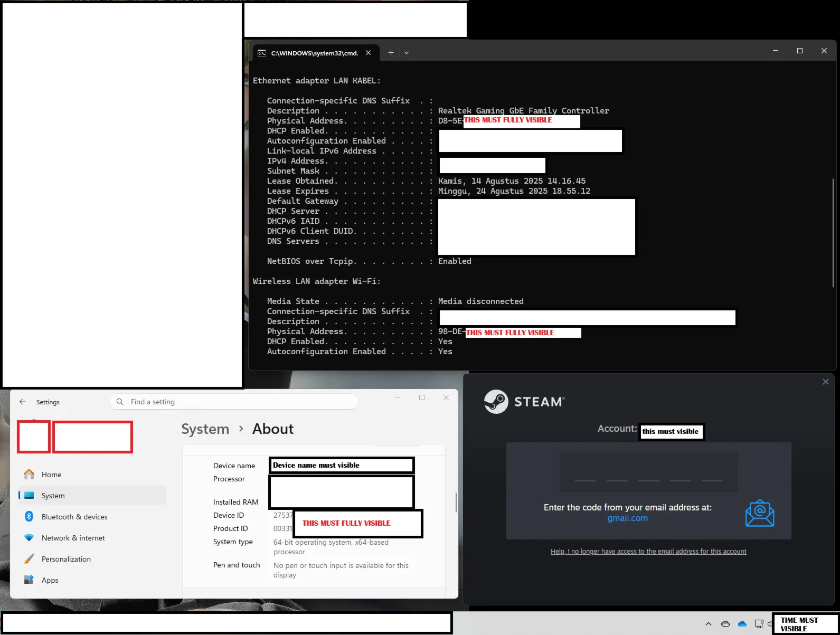Click the search magnifier in Find a setting
840x635 pixels.
(x=120, y=402)
